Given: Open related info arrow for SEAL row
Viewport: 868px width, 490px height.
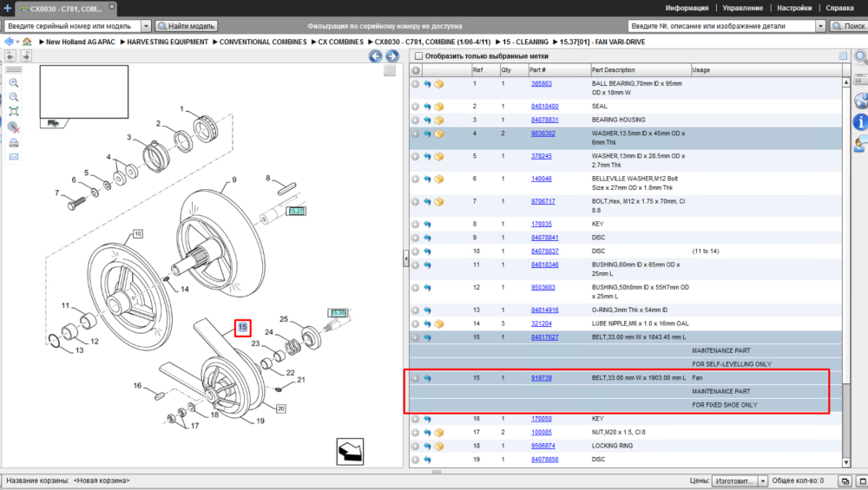Looking at the screenshot, I should click(427, 107).
